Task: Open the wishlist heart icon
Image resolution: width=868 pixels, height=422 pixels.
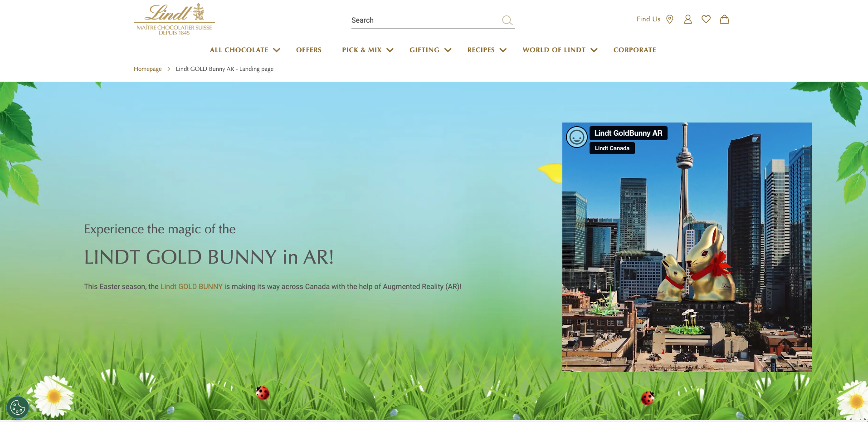Action: tap(706, 19)
